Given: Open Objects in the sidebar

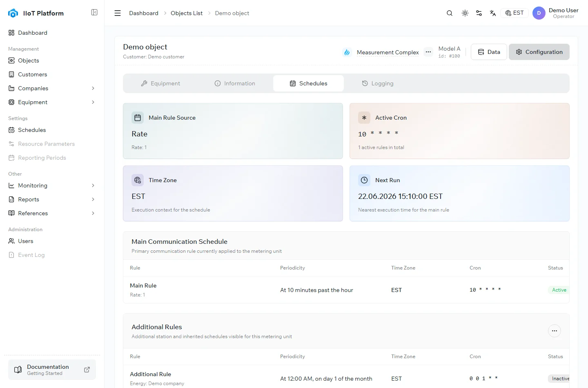Looking at the screenshot, I should (x=52, y=60).
